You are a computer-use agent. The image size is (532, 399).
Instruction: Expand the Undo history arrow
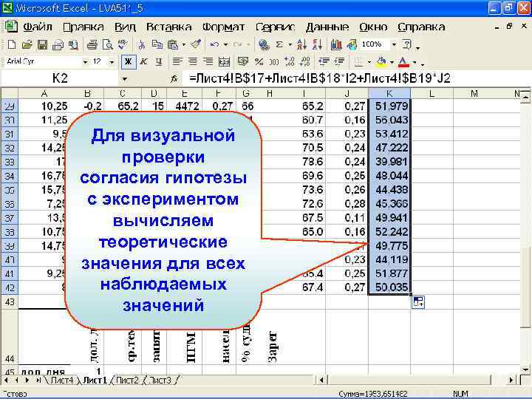225,44
